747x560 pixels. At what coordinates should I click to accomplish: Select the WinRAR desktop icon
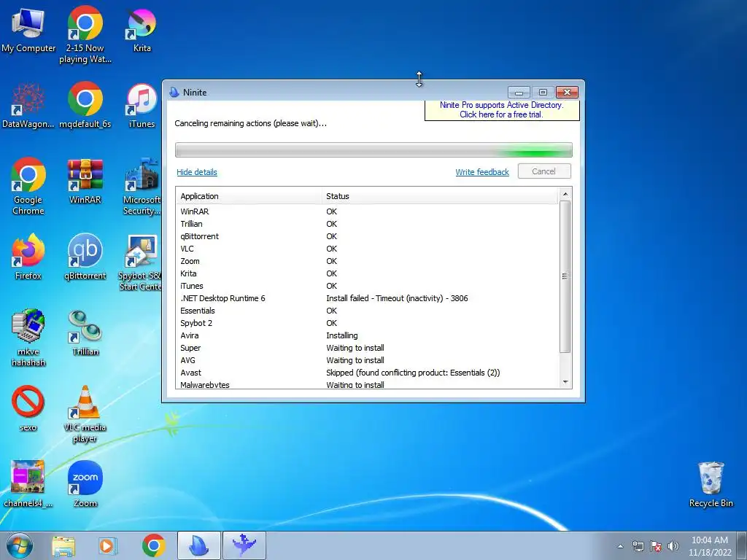pyautogui.click(x=85, y=181)
